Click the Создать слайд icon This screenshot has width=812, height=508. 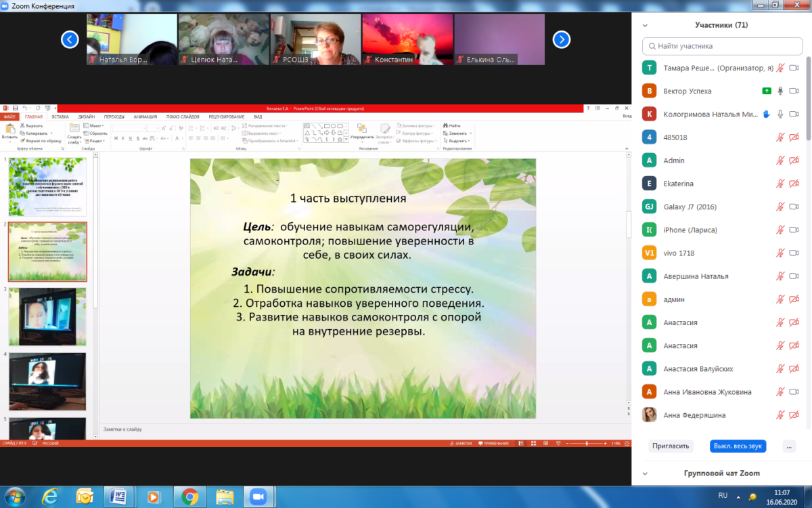point(74,131)
